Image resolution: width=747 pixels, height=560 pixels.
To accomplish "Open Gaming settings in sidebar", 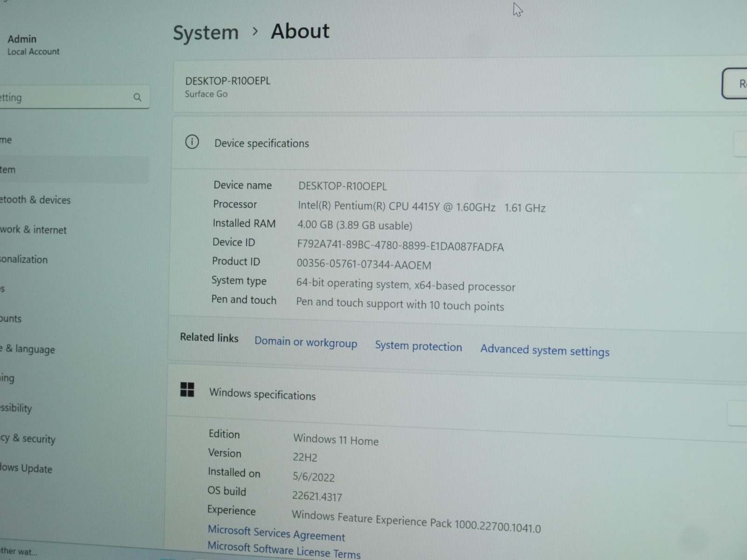I will pos(7,378).
